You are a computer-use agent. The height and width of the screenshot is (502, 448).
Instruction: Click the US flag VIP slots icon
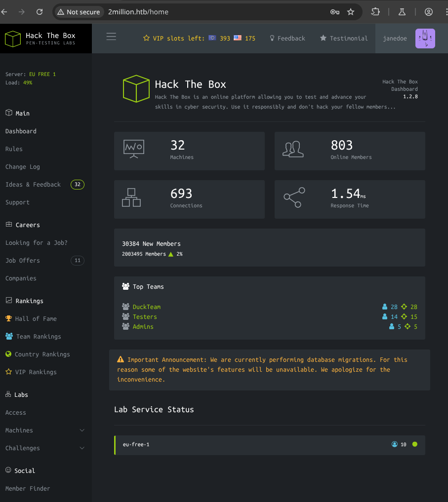[x=238, y=38]
